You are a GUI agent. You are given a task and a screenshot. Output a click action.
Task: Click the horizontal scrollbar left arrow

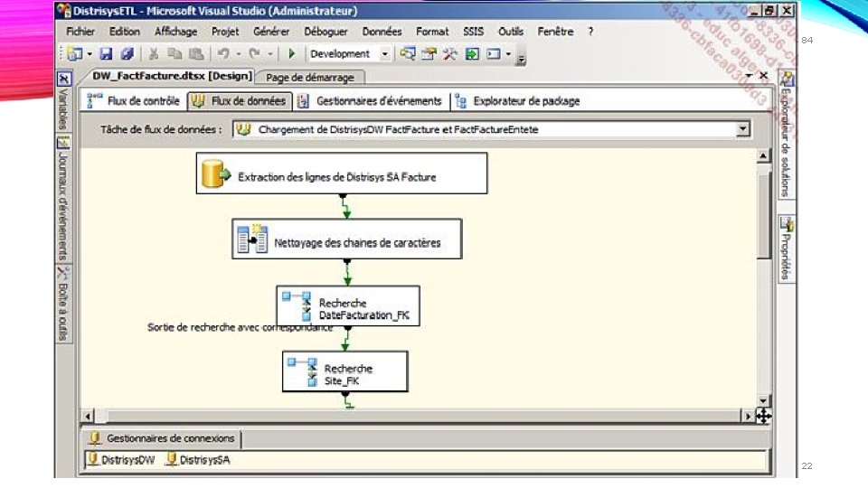[x=88, y=416]
